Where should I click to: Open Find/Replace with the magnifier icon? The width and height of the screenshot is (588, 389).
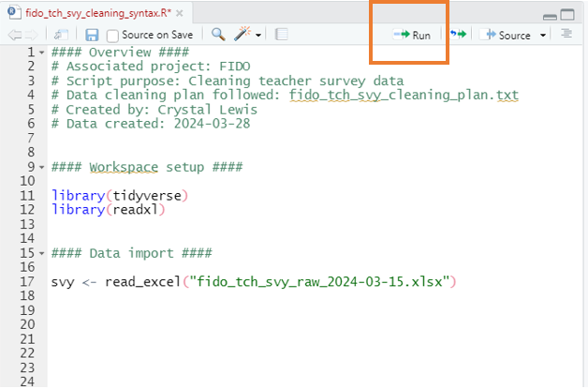click(218, 35)
